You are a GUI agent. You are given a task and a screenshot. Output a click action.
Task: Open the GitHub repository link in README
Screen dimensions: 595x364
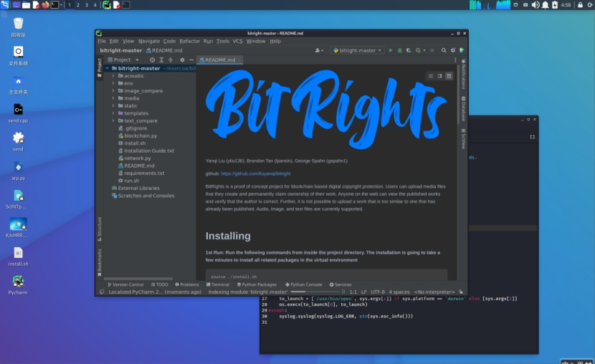click(255, 173)
